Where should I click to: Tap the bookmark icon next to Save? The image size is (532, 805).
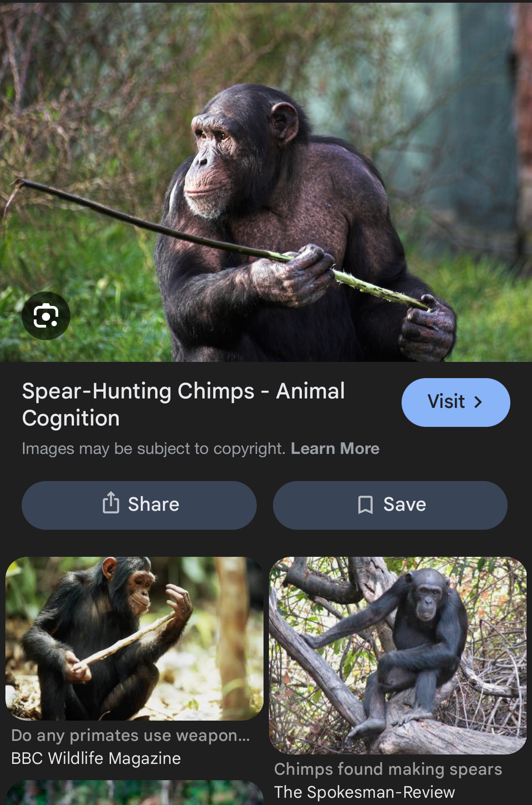coord(365,504)
